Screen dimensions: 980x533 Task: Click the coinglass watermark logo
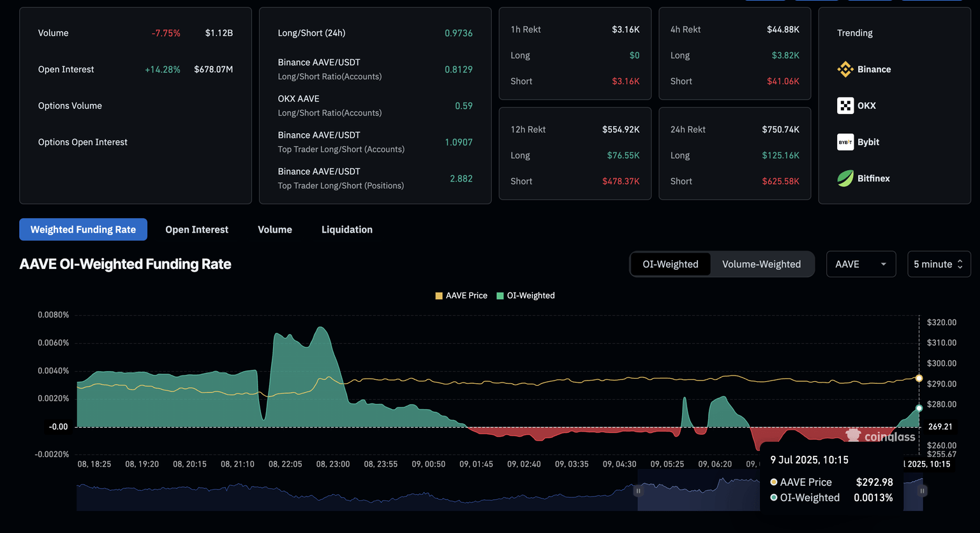(880, 436)
